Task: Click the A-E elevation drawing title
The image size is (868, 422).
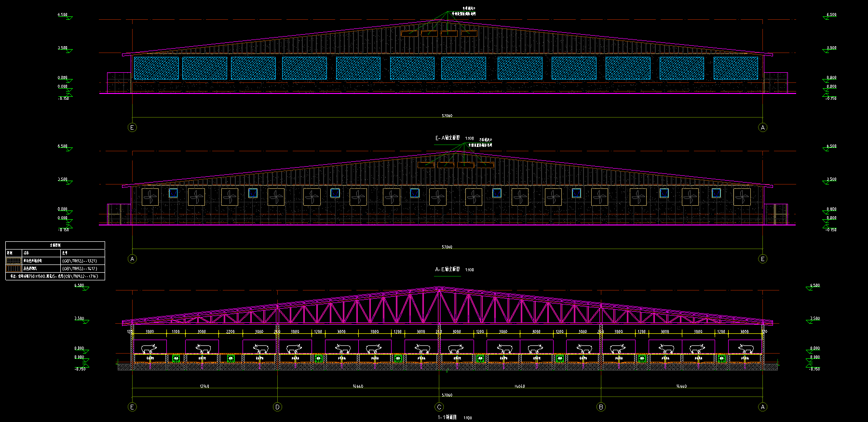Action: tap(448, 270)
